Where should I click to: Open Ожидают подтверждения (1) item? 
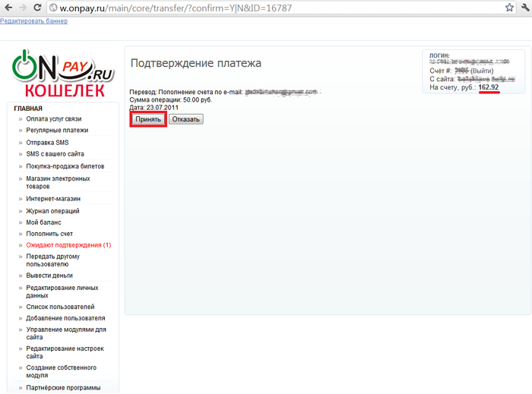coord(68,245)
